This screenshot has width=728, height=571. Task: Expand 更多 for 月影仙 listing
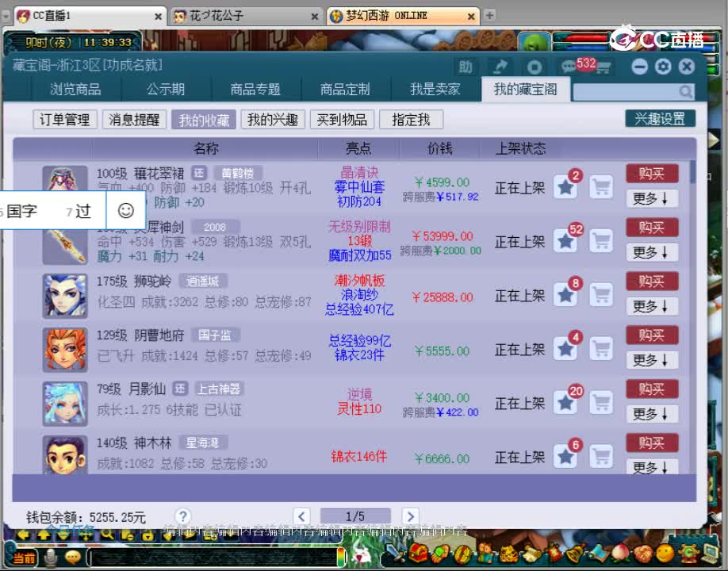click(652, 414)
